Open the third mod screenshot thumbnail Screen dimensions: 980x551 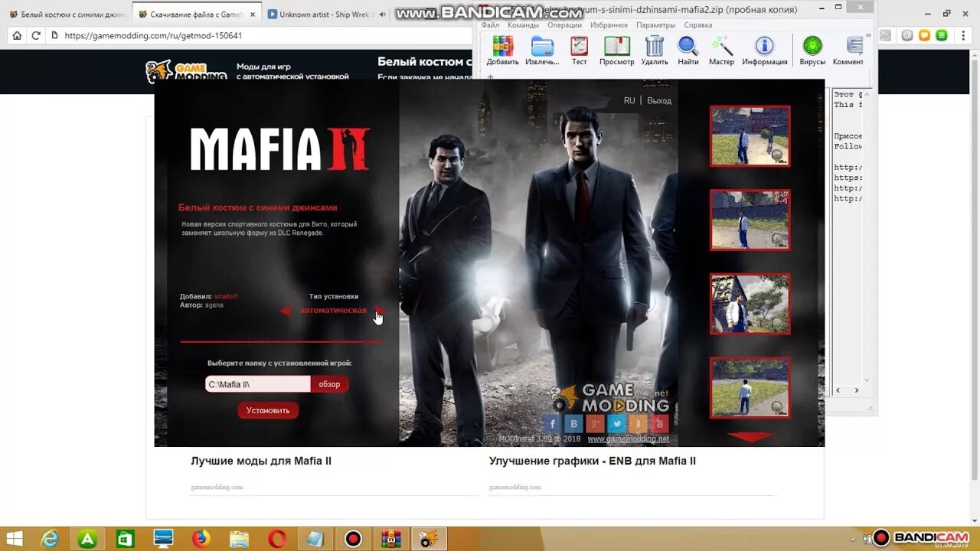click(750, 304)
